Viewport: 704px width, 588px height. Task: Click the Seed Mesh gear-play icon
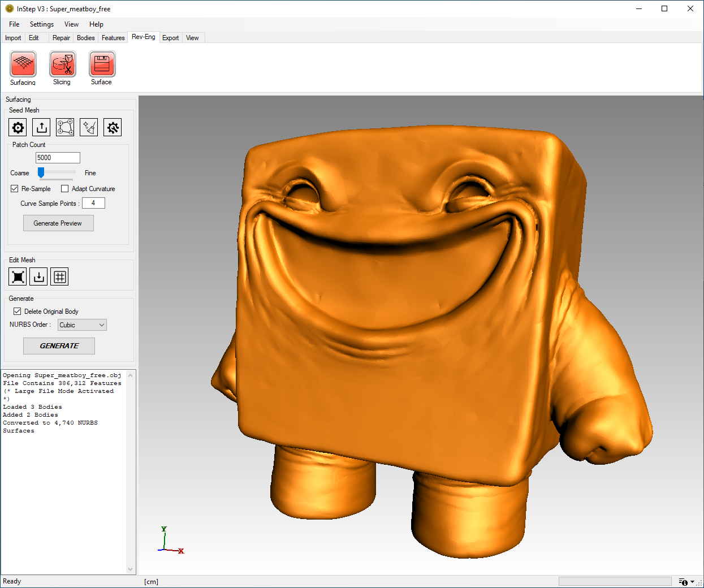pyautogui.click(x=18, y=128)
